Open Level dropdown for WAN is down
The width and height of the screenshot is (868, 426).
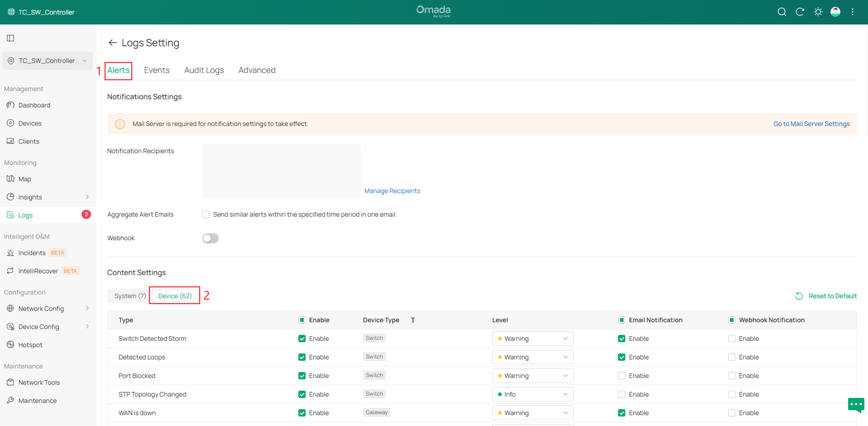click(533, 413)
